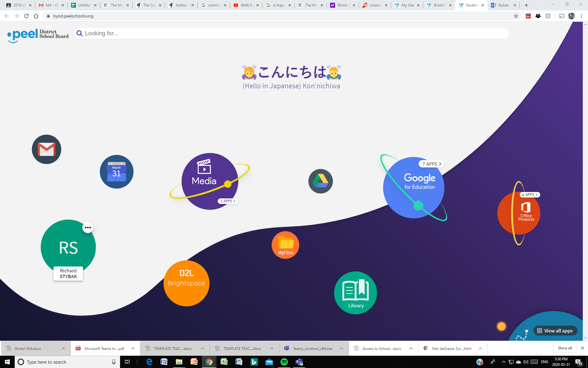Open the three-dots menu on the RS profile
This screenshot has width=588, height=368.
coord(88,228)
